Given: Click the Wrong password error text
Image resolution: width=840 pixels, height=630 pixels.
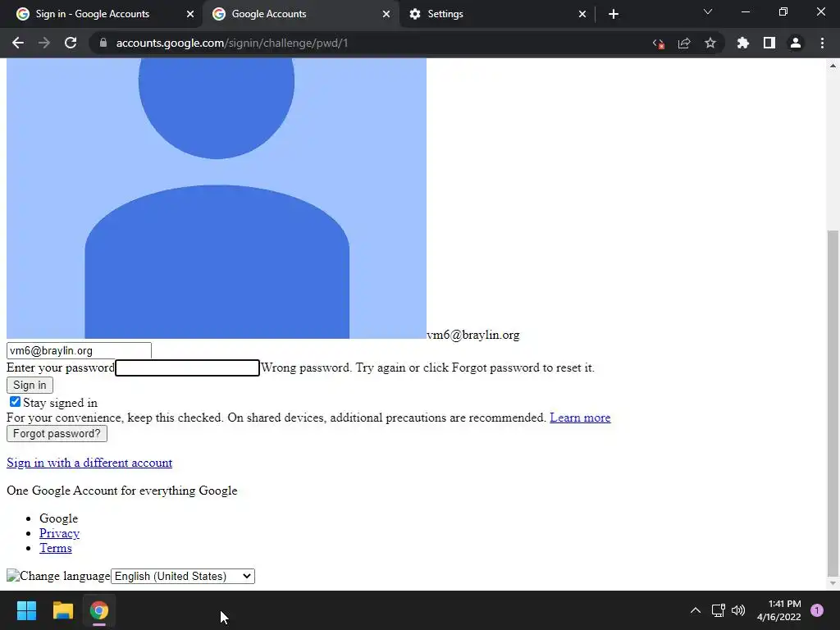Looking at the screenshot, I should point(427,367).
